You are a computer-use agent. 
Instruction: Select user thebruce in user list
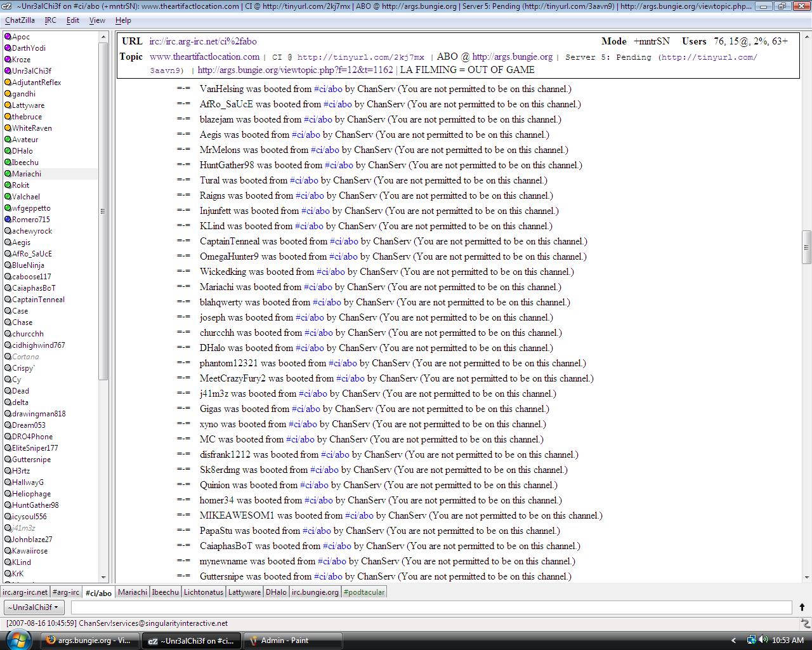[x=27, y=117]
